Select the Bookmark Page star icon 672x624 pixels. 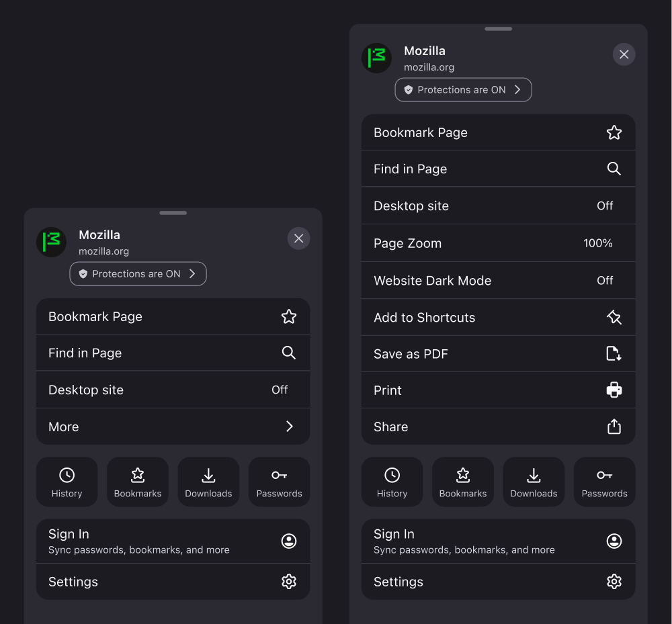tap(614, 132)
